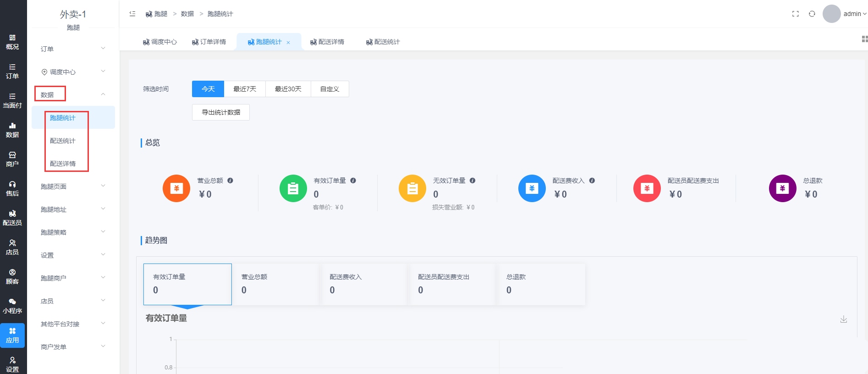This screenshot has width=868, height=374.
Task: Open the 售后 headset sidebar icon
Action: coord(12,189)
